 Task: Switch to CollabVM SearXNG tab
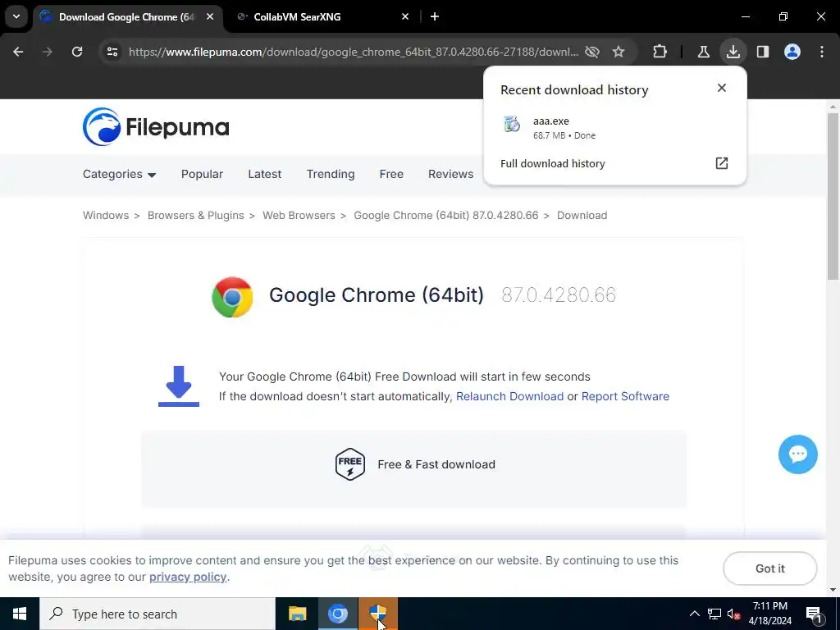pyautogui.click(x=322, y=16)
